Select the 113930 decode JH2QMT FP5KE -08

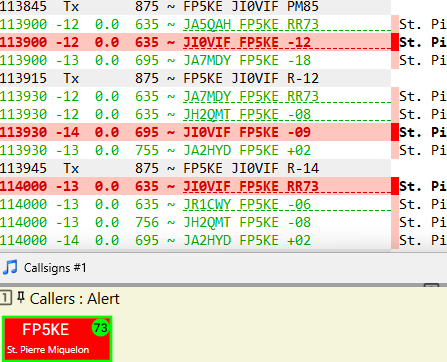point(195,114)
